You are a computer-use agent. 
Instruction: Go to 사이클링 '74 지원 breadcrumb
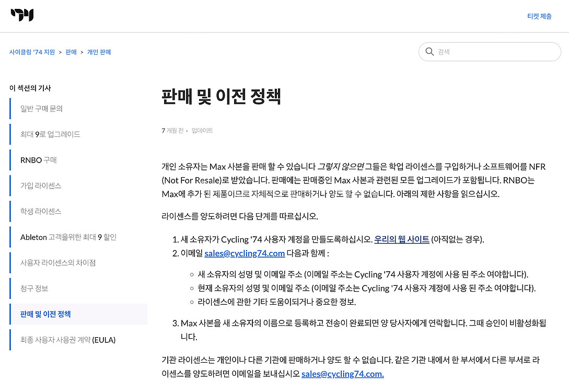tap(32, 52)
